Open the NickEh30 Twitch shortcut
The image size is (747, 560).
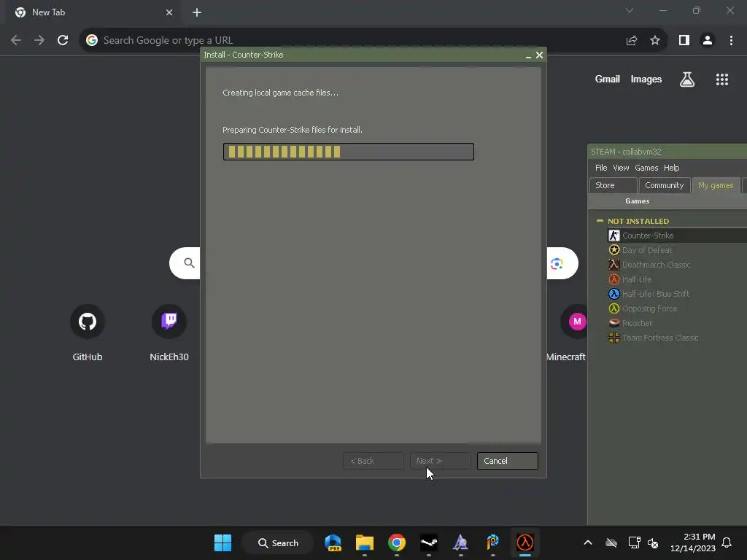169,322
